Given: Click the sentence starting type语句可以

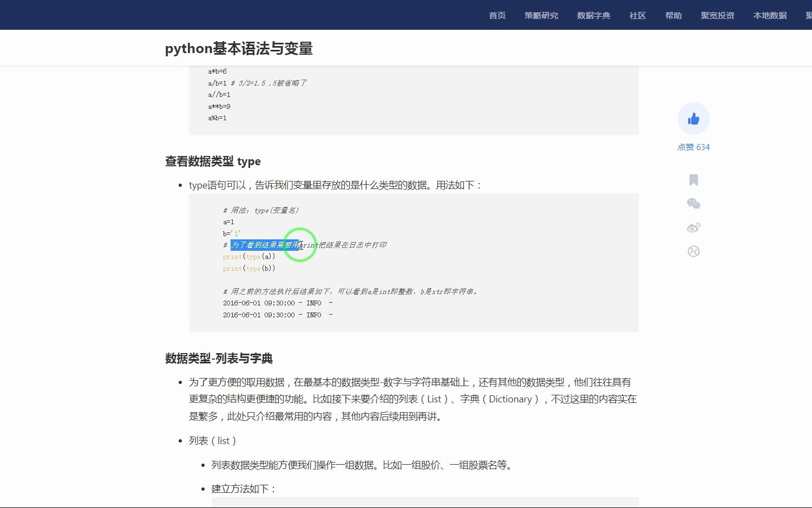Looking at the screenshot, I should pos(335,185).
